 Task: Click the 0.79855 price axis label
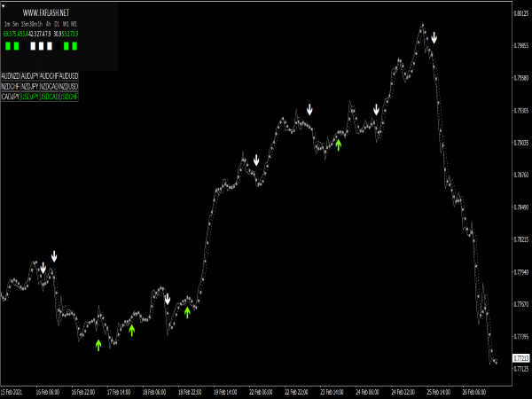click(521, 46)
